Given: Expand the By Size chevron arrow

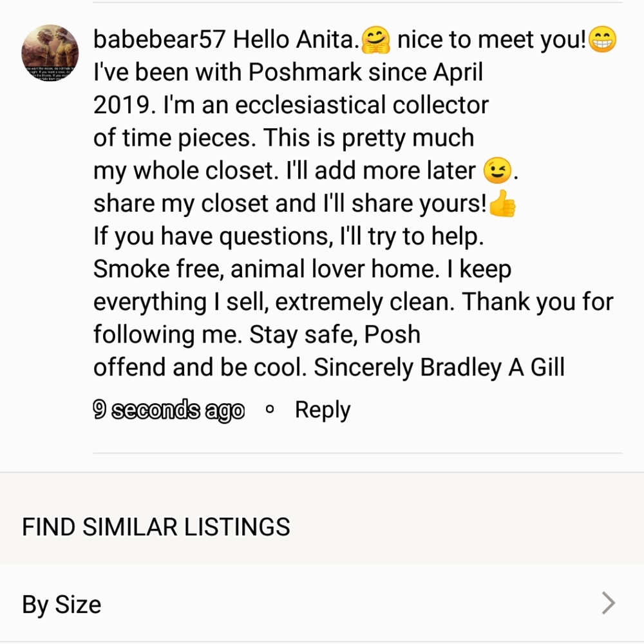Looking at the screenshot, I should (x=608, y=603).
